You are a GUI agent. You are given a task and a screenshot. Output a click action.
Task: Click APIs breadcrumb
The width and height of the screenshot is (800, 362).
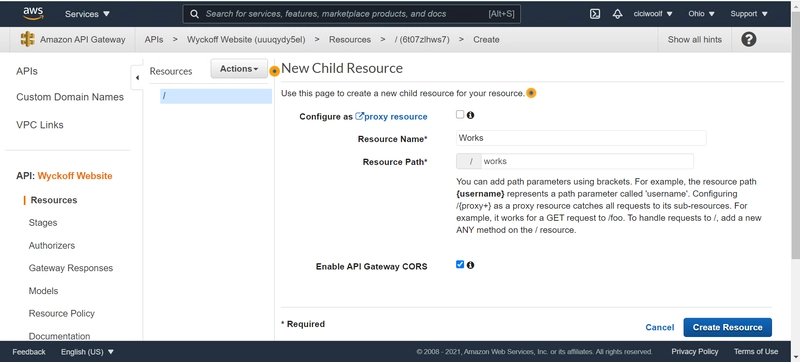pyautogui.click(x=154, y=39)
